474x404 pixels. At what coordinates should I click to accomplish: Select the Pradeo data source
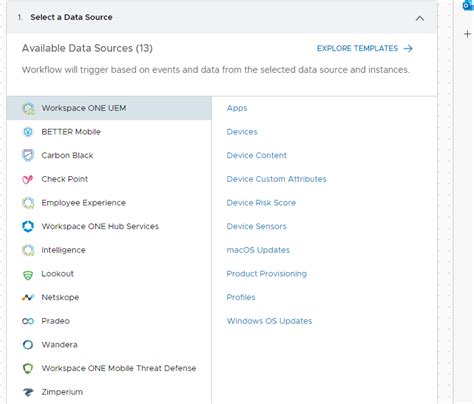109,321
